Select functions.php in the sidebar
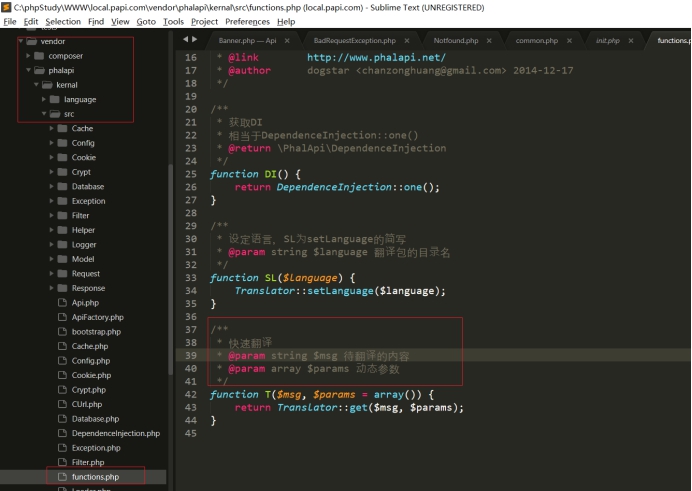Viewport: 692px width, 491px height. [x=95, y=477]
